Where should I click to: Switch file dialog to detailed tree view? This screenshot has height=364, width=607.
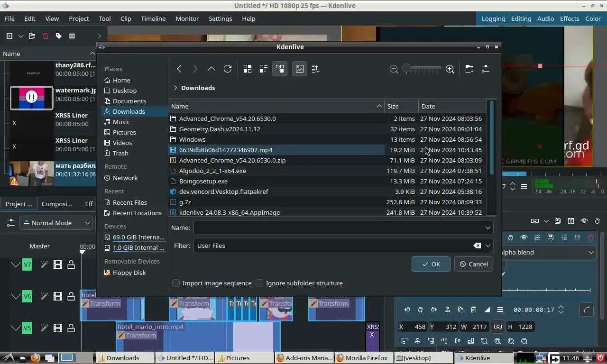[280, 69]
